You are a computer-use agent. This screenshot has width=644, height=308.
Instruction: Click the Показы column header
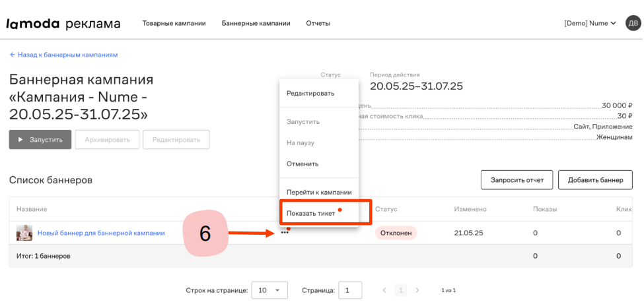click(x=545, y=209)
